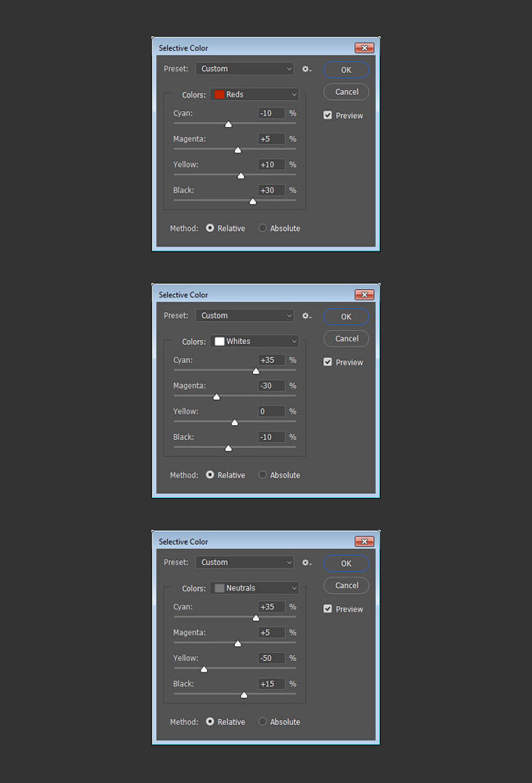Click Magenta slider handle in Neutrals dialog
532x783 pixels.
pyautogui.click(x=237, y=643)
